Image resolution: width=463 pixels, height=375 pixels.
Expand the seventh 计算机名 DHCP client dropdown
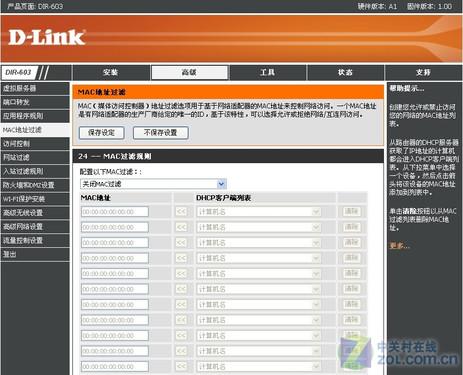(x=259, y=305)
